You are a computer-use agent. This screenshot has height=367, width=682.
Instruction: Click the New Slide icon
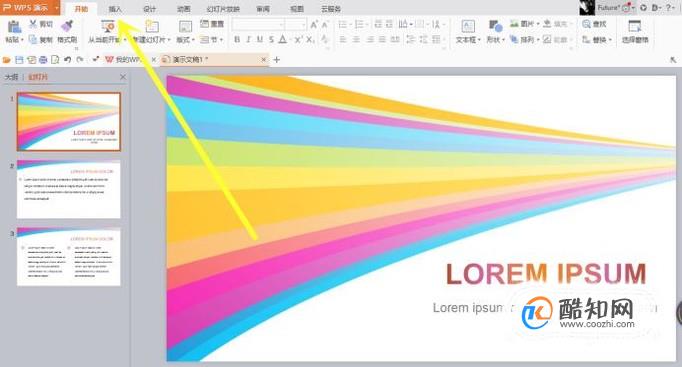pos(151,26)
